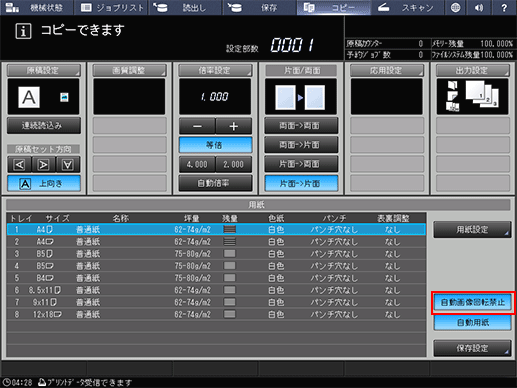Screen dimensions: 517x388
Task: Select the upside-down original direction icon
Action: pos(68,165)
